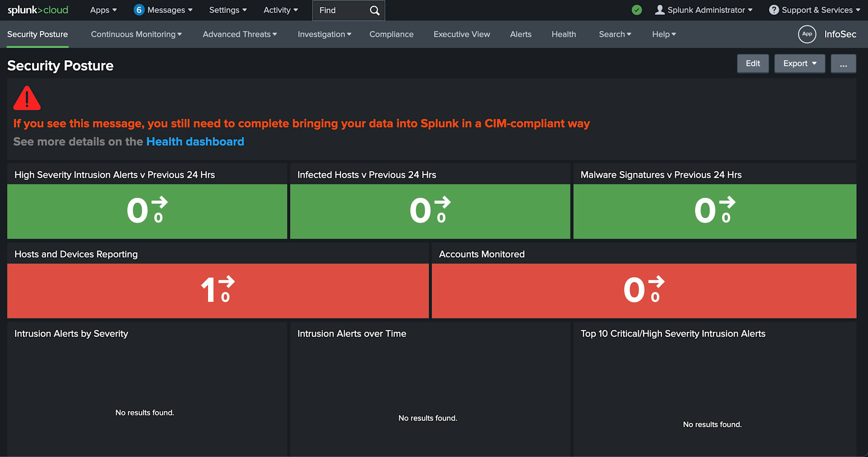Click the Hosts and Devices Reporting heading
This screenshot has height=457, width=868.
[76, 255]
